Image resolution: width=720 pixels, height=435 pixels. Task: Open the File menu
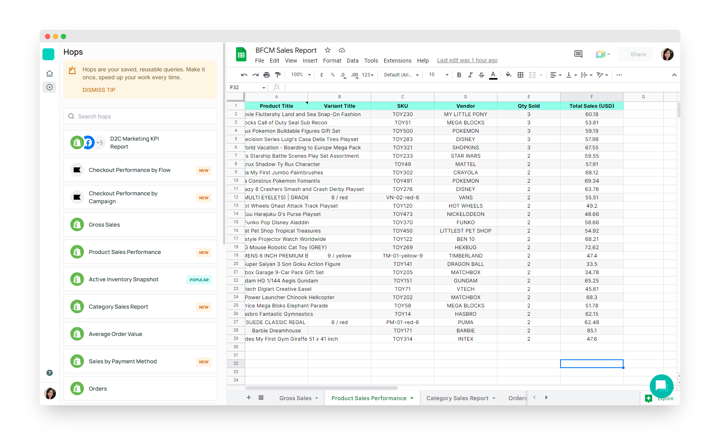point(259,61)
